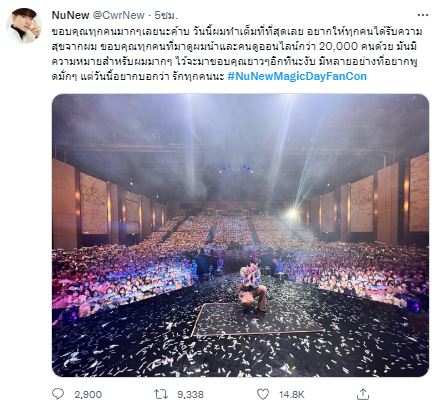Viewport: 438px width, 404px height.
Task: Click the 9,338 retweets count
Action: coord(190,395)
